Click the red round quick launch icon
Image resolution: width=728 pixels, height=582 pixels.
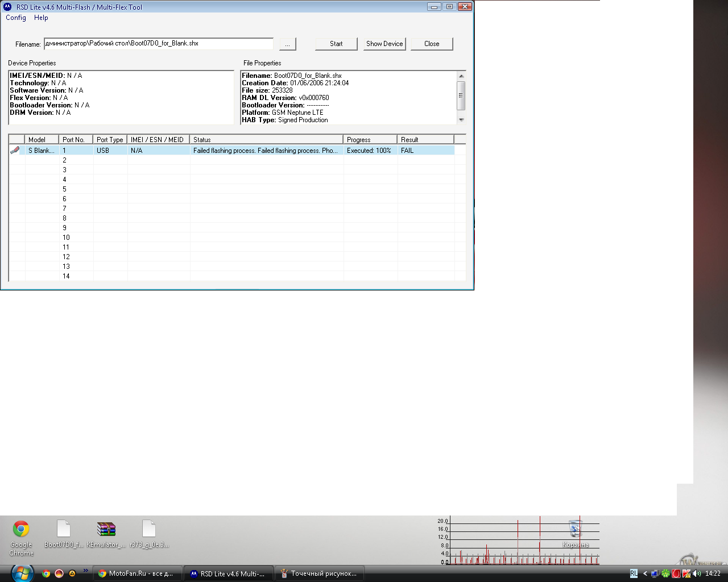pos(59,573)
